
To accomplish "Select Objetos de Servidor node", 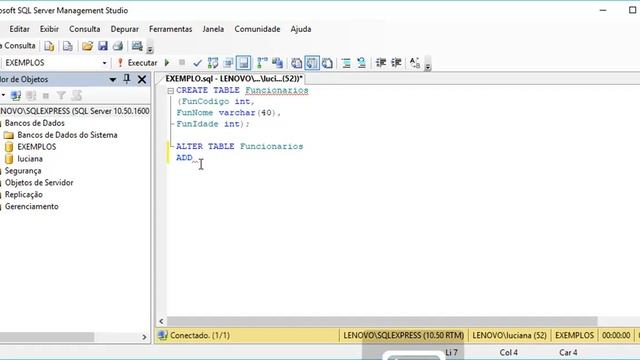I will pos(39,182).
